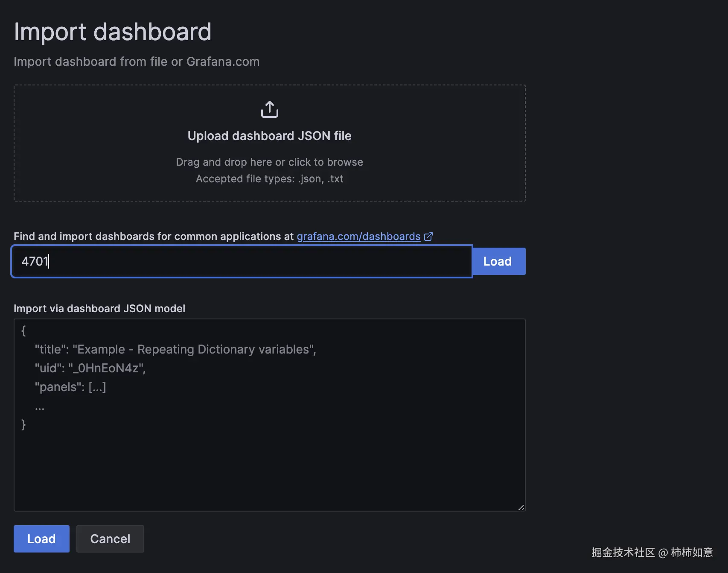Click the title line of the JSON model

tap(175, 349)
